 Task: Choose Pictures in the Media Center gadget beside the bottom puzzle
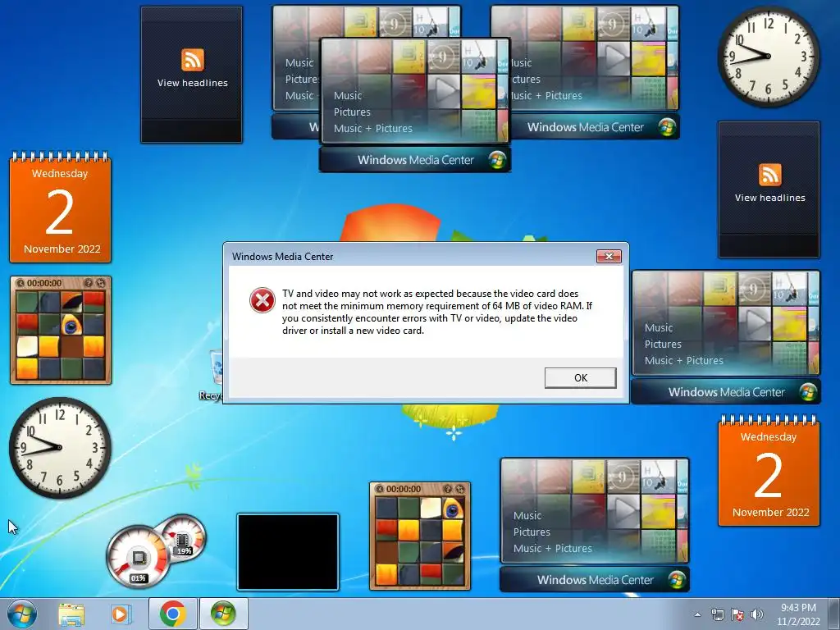532,532
